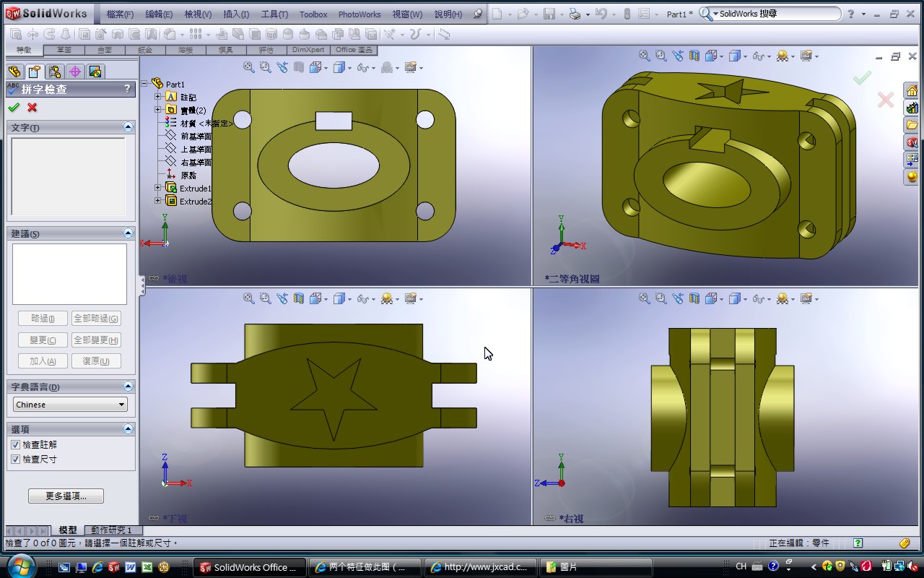Image resolution: width=924 pixels, height=578 pixels.
Task: Toggle section view in 下視 viewport
Action: [x=298, y=298]
